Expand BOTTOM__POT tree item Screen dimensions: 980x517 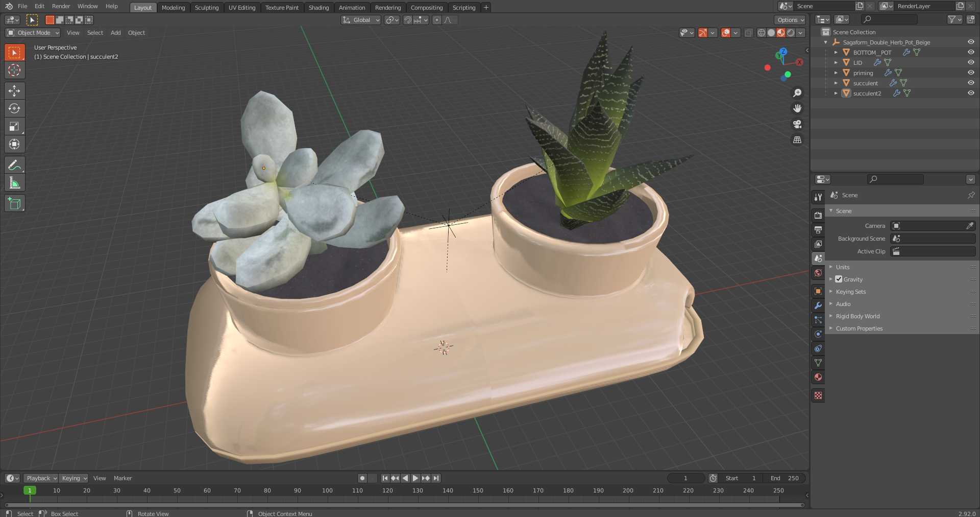836,52
